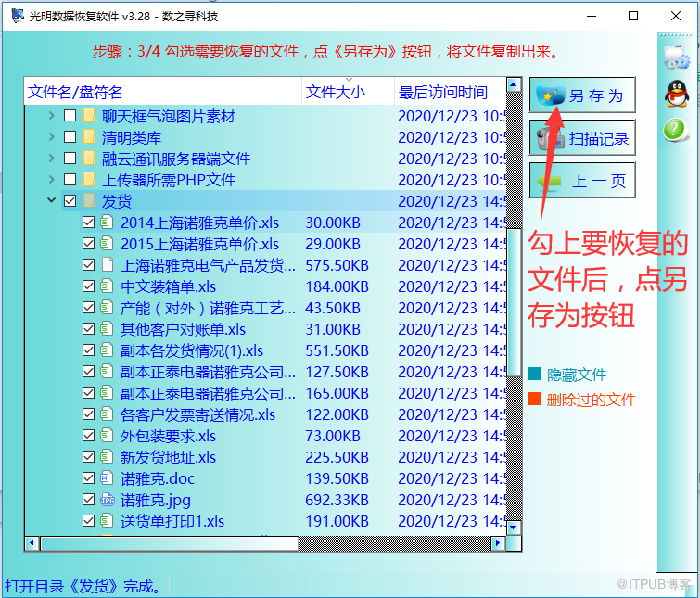Sort by the 文件大小 column header

point(349,92)
